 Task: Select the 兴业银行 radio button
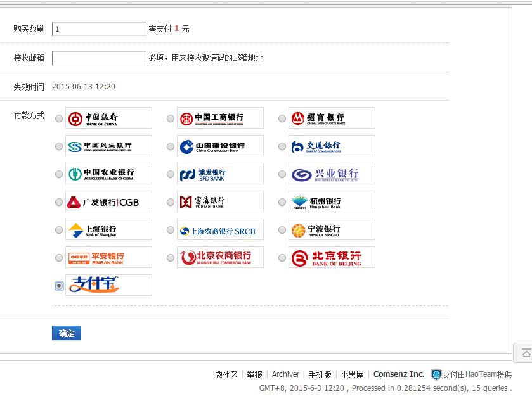282,174
